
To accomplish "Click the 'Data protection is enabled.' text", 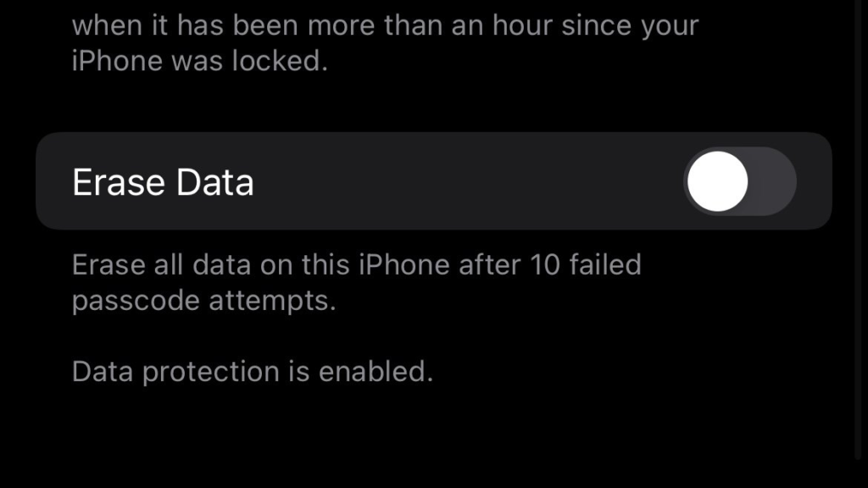I will point(253,371).
